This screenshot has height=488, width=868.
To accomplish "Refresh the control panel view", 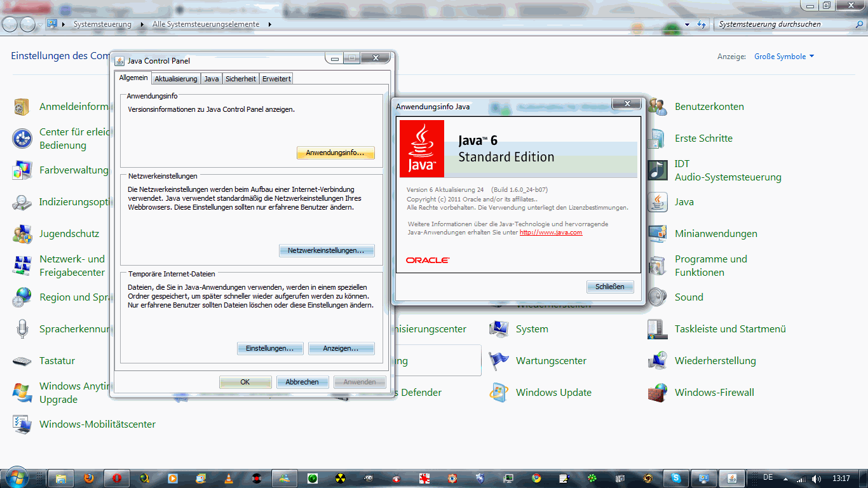I will 702,24.
